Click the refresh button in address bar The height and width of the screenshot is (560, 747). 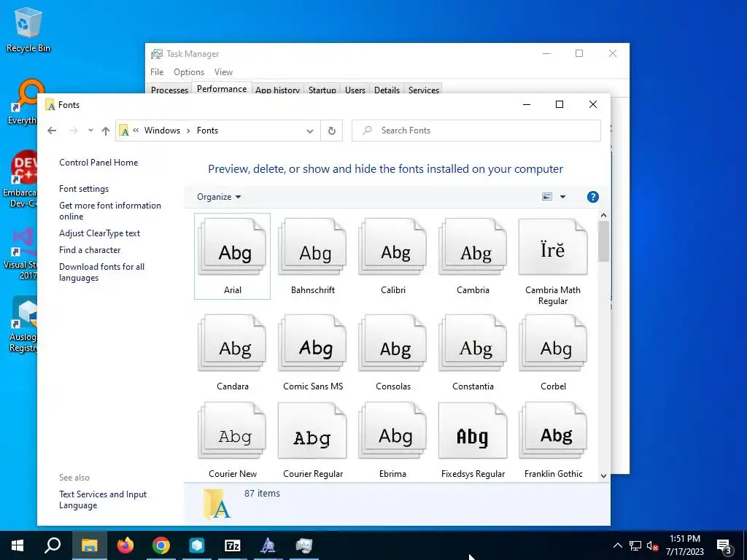coord(332,131)
